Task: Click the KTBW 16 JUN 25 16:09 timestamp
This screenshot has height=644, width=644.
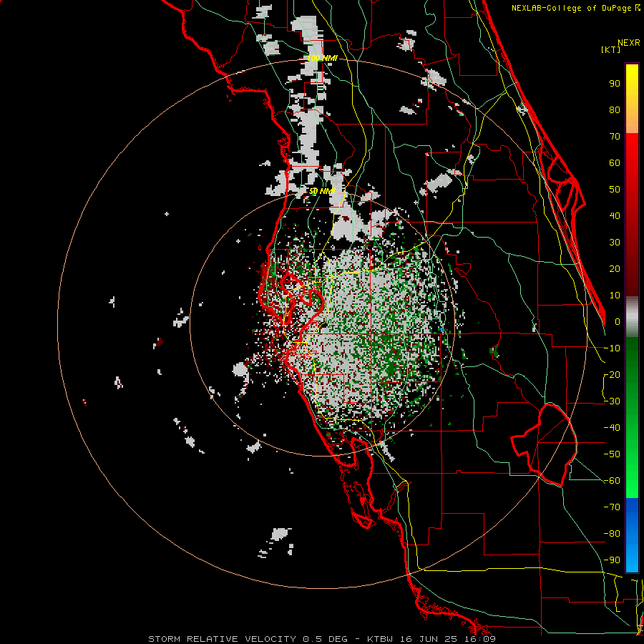Action: [431, 639]
